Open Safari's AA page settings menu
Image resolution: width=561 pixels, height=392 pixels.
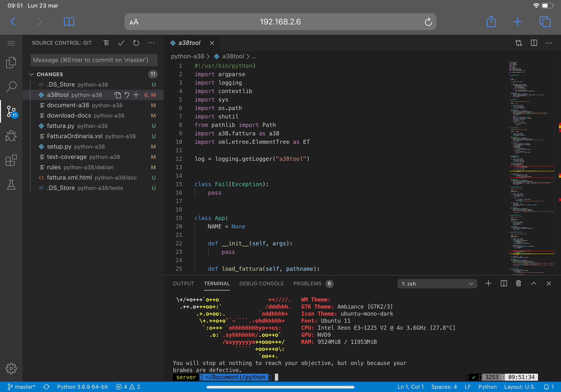click(x=134, y=22)
